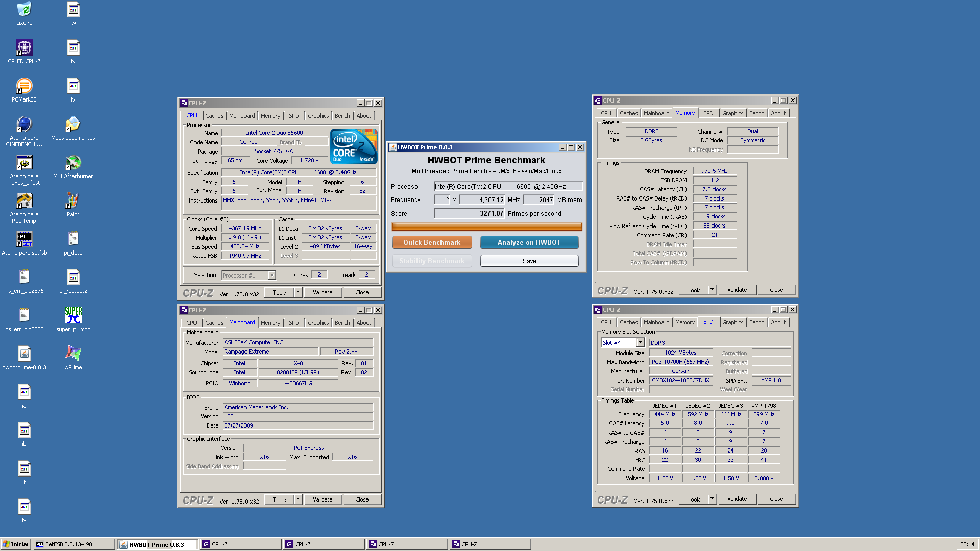980x551 pixels.
Task: Click the Intel Core 2 Duo logo
Action: (354, 146)
